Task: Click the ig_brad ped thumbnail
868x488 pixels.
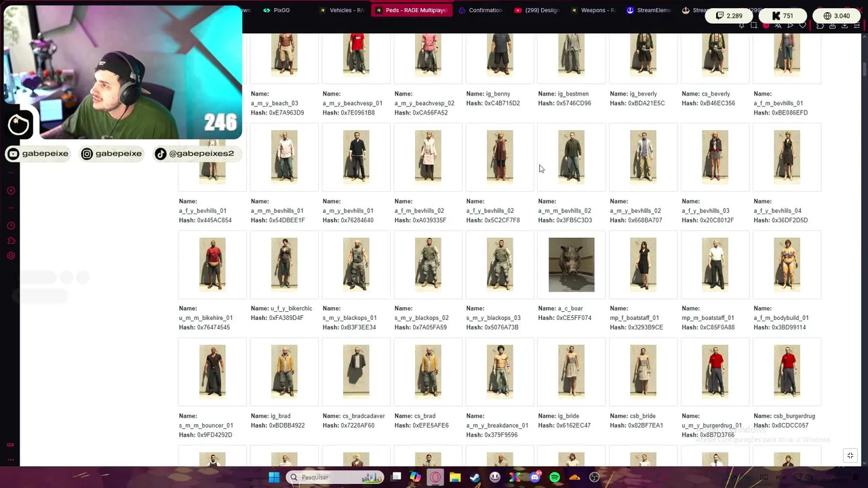Action: [284, 371]
